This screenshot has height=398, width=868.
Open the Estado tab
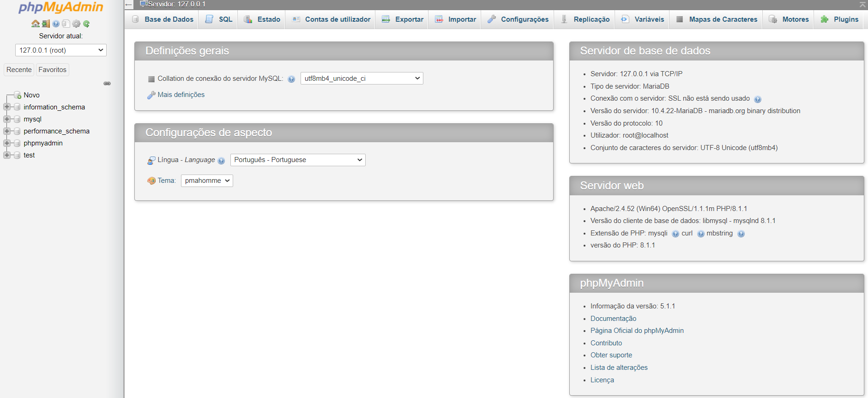click(x=262, y=19)
